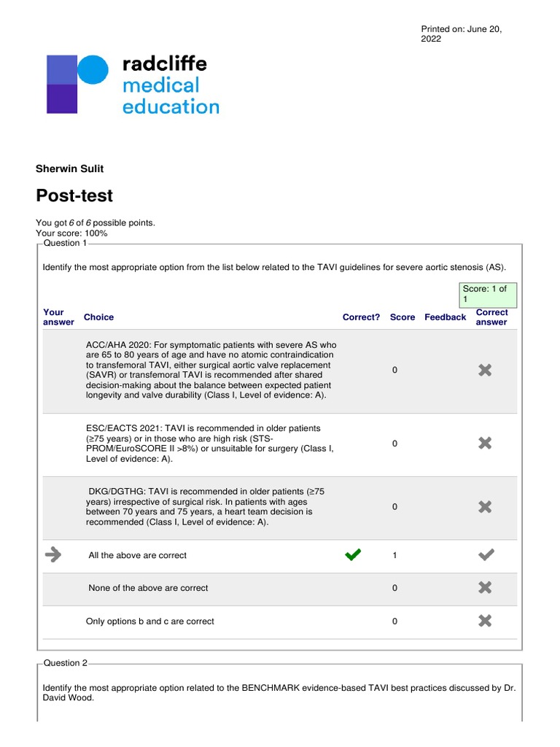Click the 'Post-test' heading
The width and height of the screenshot is (560, 747).
point(74,196)
